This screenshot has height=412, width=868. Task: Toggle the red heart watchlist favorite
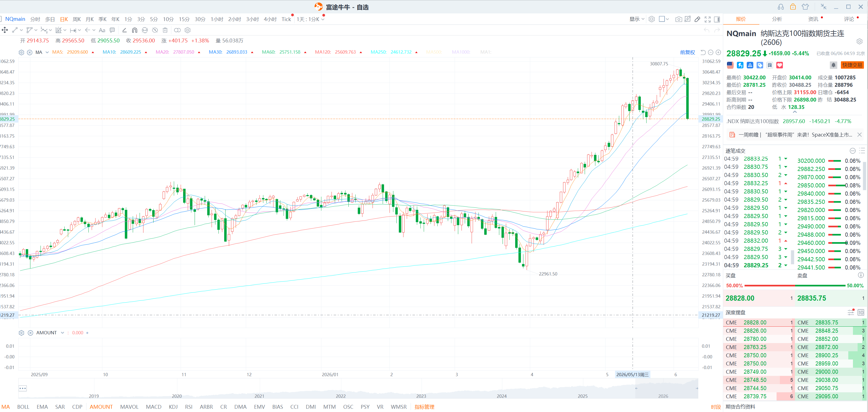pyautogui.click(x=780, y=65)
